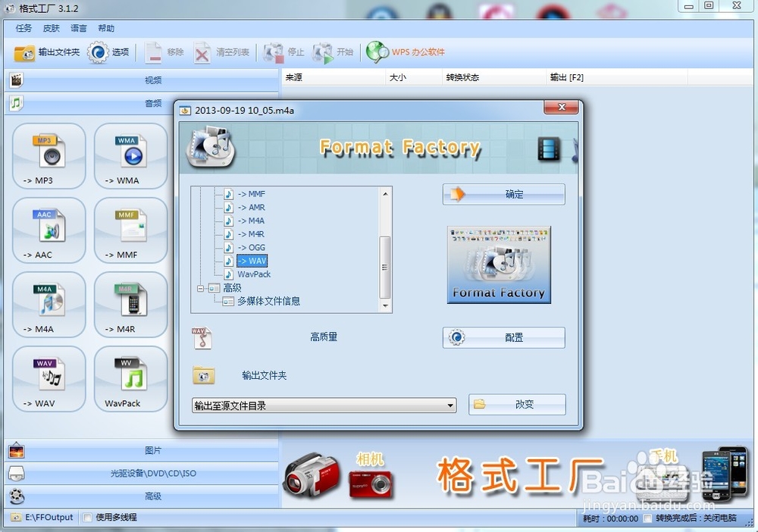Click the 确定 confirm button
Viewport: 758px width, 532px height.
coord(503,194)
